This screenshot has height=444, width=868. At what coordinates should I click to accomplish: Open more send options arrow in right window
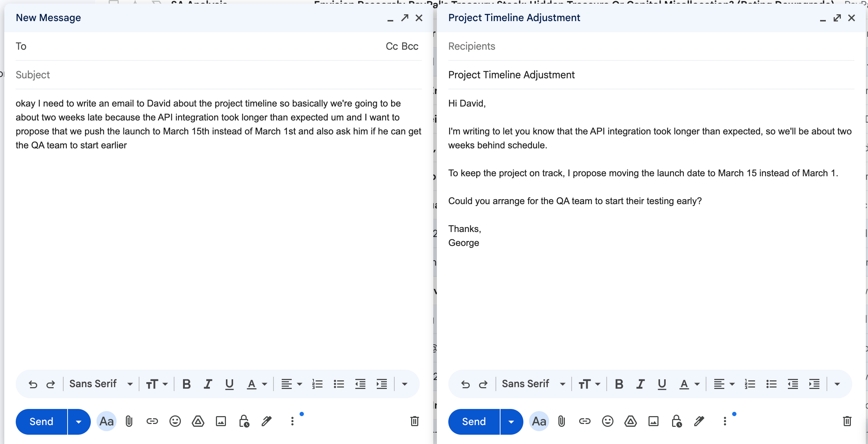pos(511,422)
